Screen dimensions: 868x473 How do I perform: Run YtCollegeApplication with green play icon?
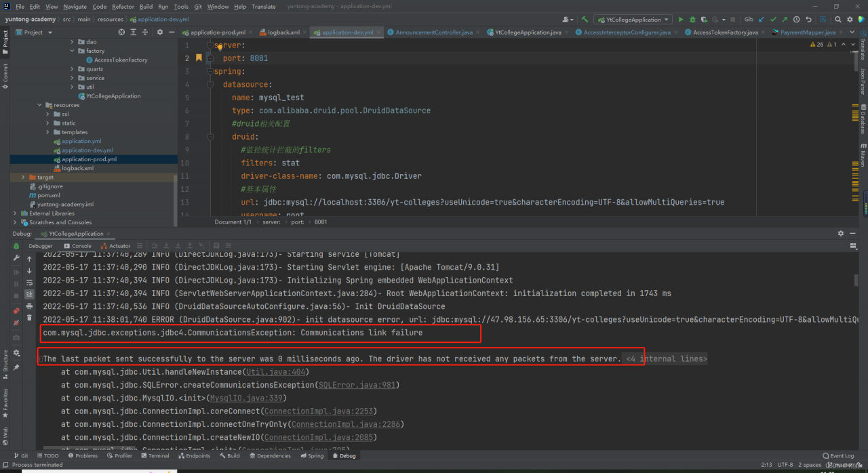pos(681,20)
